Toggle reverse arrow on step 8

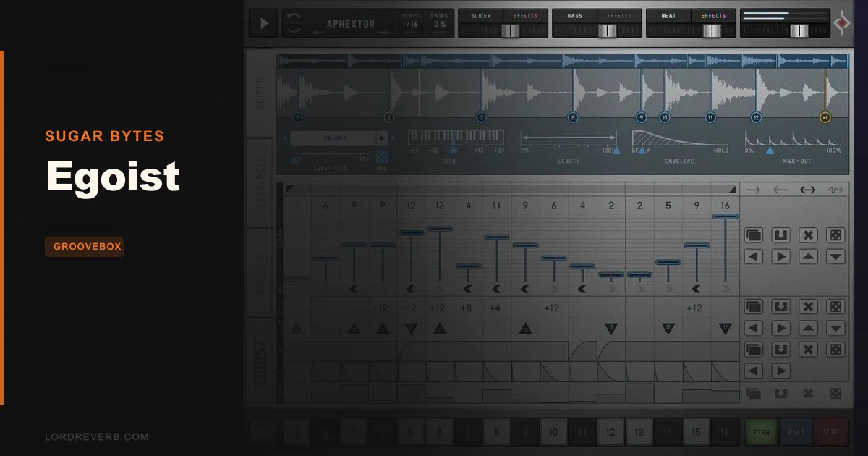(x=496, y=289)
